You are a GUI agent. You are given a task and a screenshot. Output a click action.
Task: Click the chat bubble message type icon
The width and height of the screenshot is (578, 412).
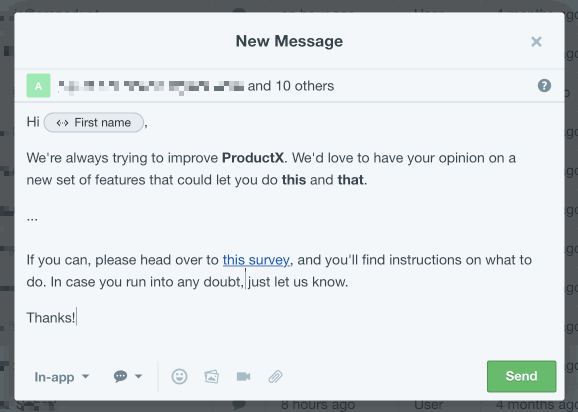[x=120, y=376]
